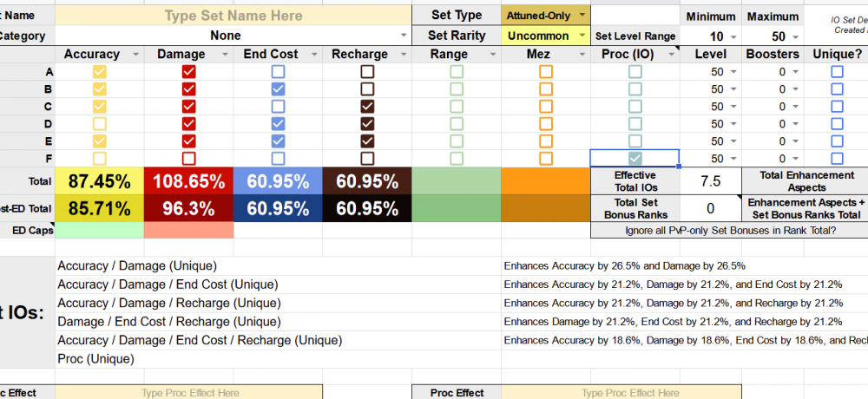The image size is (868, 399).
Task: Open the Minimum set level dropdown
Action: coord(735,36)
